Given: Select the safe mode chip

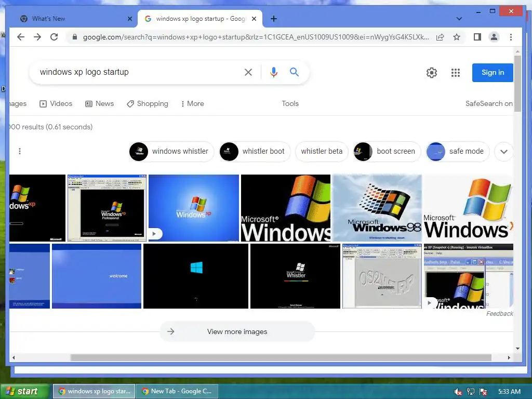Looking at the screenshot, I should click(458, 151).
